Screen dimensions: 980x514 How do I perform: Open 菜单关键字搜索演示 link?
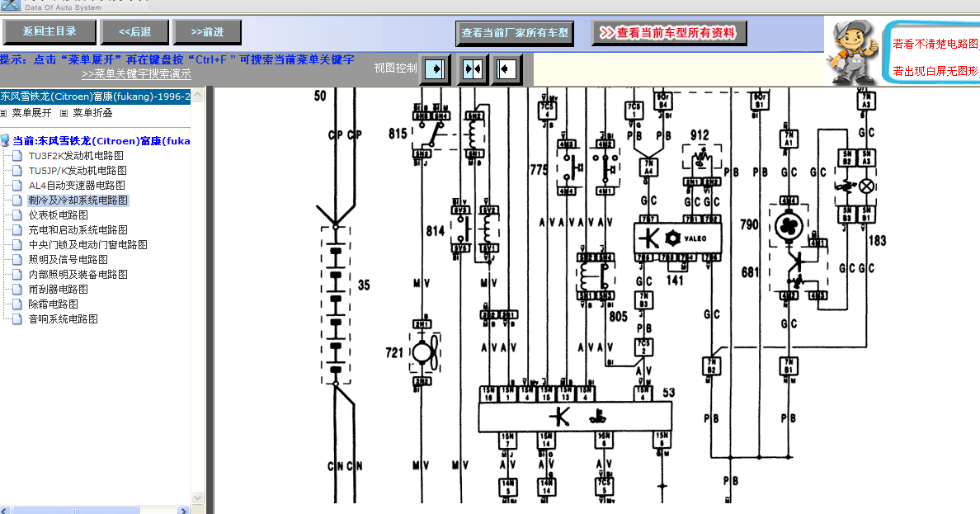(x=136, y=73)
